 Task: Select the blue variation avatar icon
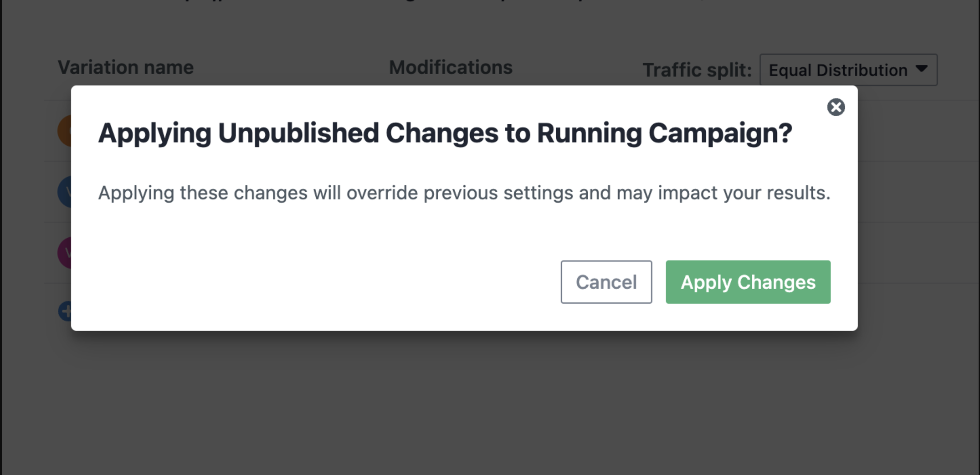64,192
